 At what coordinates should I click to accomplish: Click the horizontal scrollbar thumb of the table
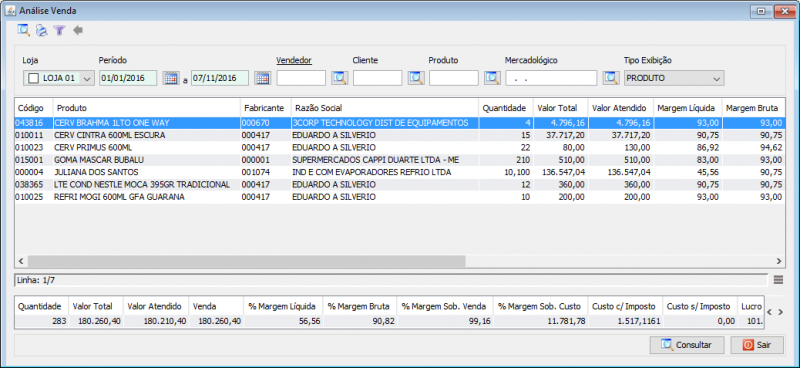click(246, 261)
